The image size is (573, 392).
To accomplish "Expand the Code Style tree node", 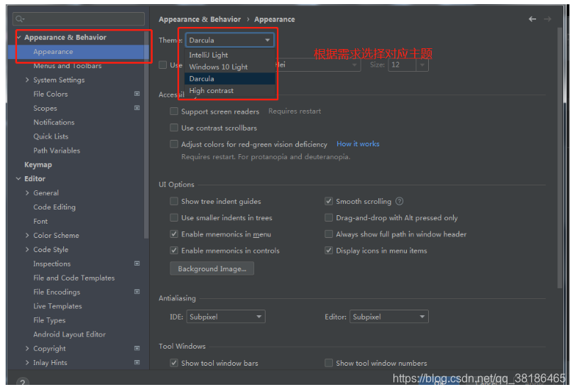I will tap(27, 249).
